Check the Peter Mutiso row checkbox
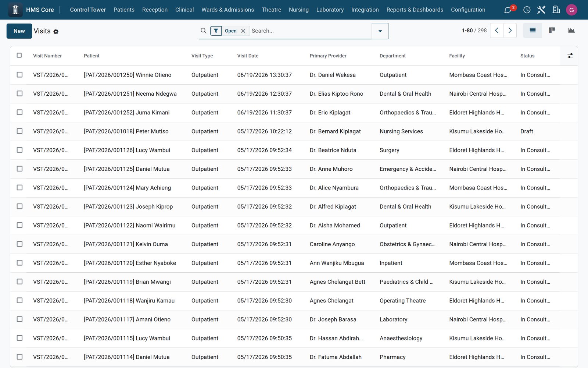Viewport: 588px width, 368px height. [x=19, y=131]
